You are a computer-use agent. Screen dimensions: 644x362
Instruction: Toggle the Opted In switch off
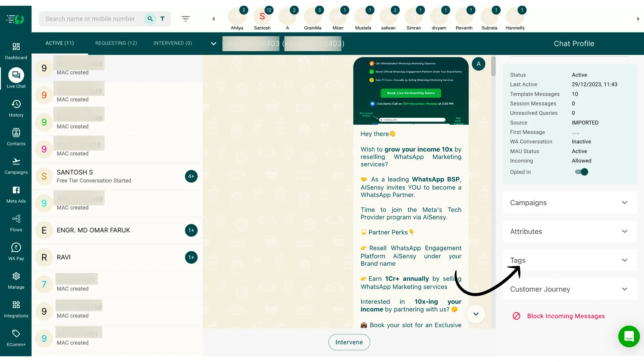point(581,172)
